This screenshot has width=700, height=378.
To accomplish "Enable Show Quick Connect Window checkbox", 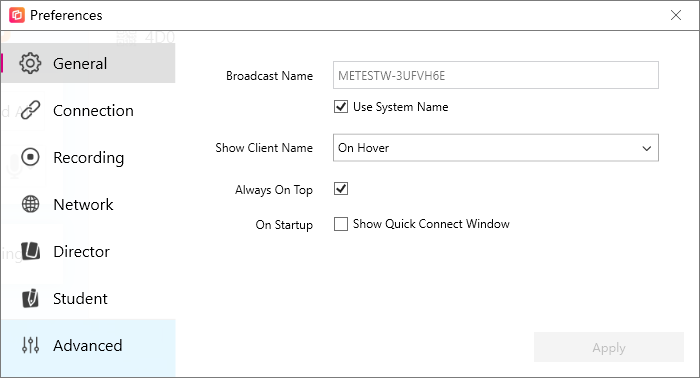I will (x=341, y=224).
